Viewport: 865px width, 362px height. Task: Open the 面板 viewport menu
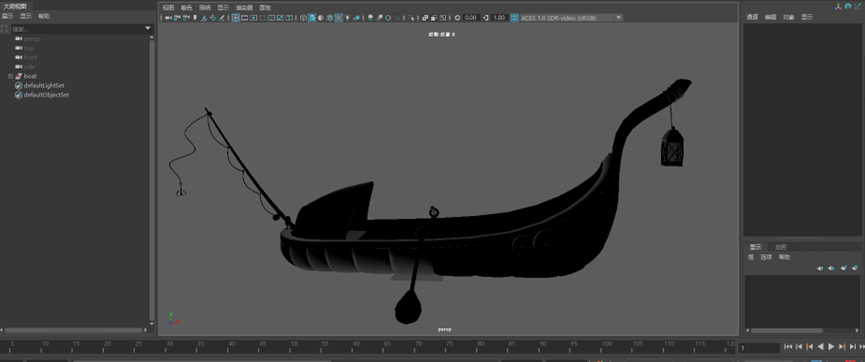tap(265, 8)
